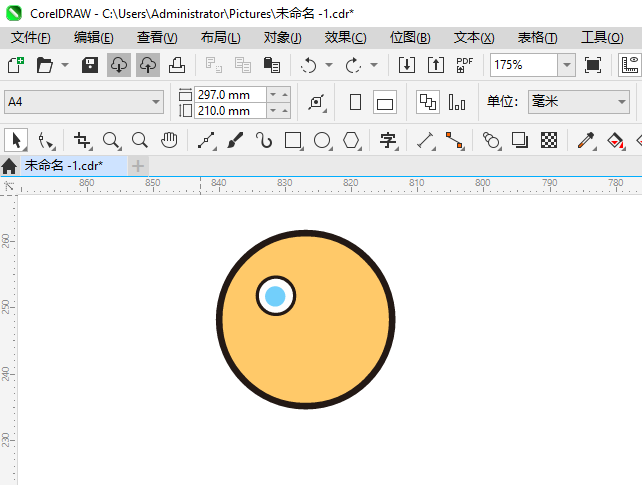Select the Dimension line tool
This screenshot has height=485, width=642.
coord(425,140)
